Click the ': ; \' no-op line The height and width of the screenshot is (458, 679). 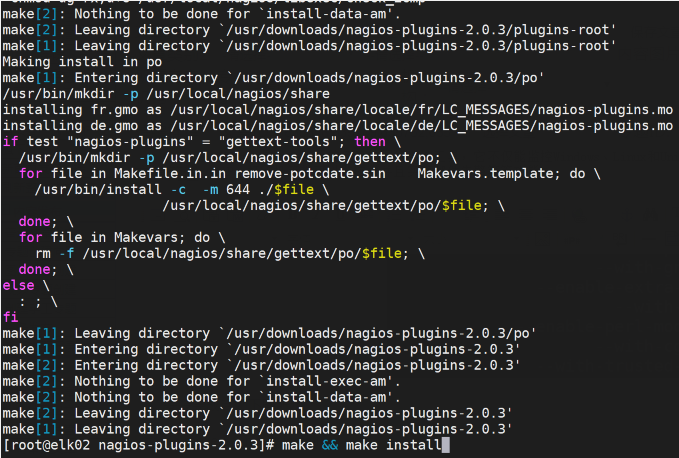click(38, 302)
